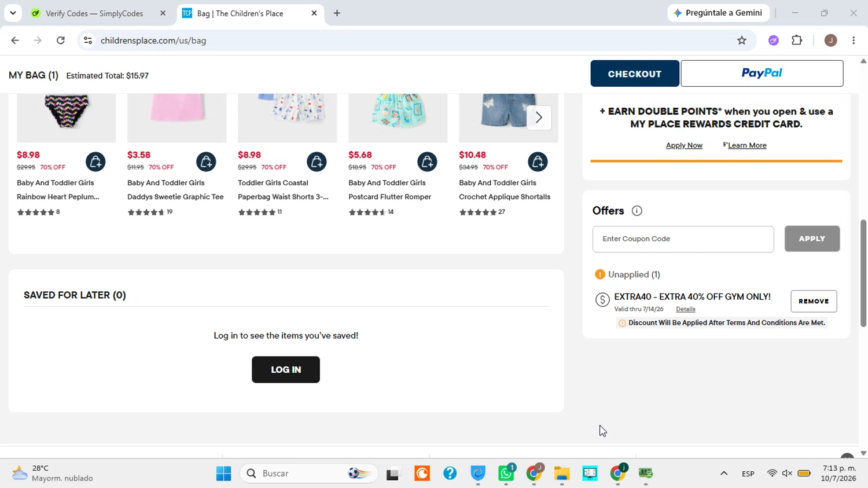The width and height of the screenshot is (868, 488).
Task: Open the Chrome profile avatar
Action: pyautogui.click(x=830, y=41)
